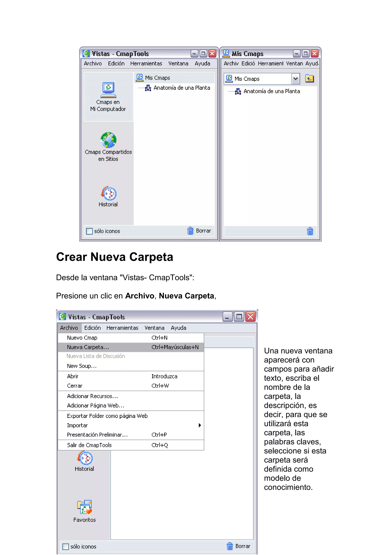Open Historial clock icon in top window
The width and height of the screenshot is (392, 555).
pyautogui.click(x=109, y=193)
